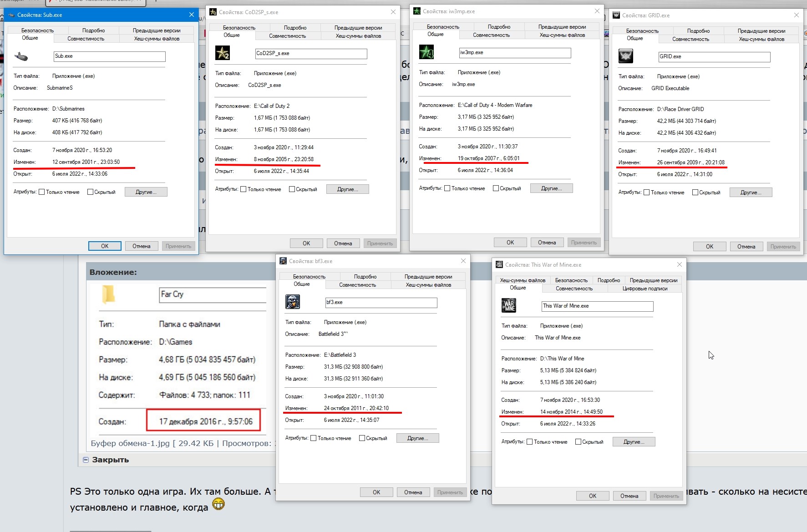Toggle Только чтение in GRID.exe properties
807x532 pixels.
click(x=647, y=193)
